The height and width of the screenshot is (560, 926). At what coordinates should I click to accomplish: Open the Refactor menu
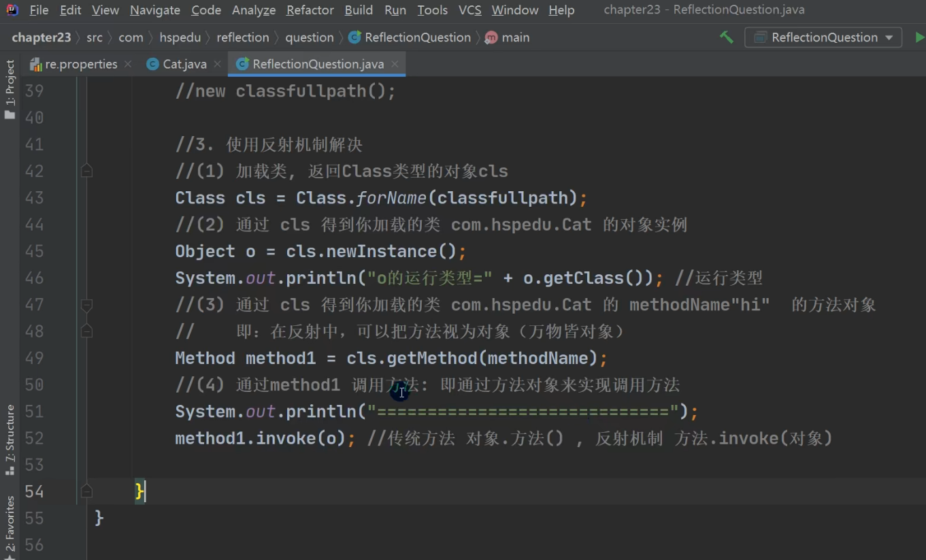(x=310, y=10)
